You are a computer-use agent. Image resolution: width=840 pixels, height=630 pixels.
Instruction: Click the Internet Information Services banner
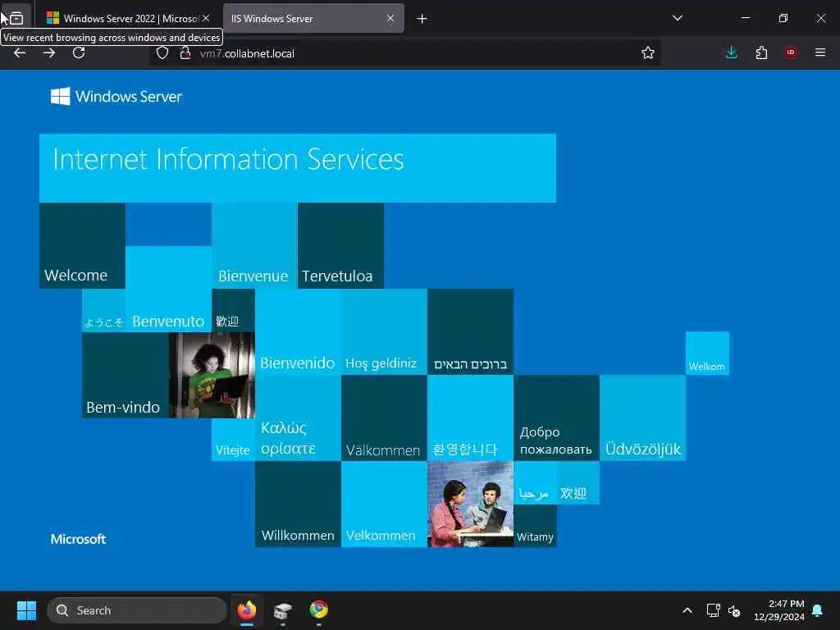(297, 168)
